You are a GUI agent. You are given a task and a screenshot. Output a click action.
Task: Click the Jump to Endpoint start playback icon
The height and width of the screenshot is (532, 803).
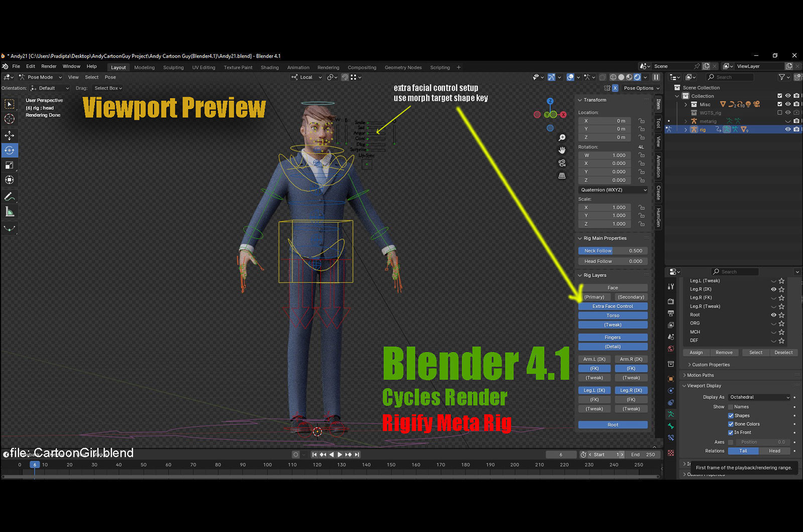tap(314, 455)
